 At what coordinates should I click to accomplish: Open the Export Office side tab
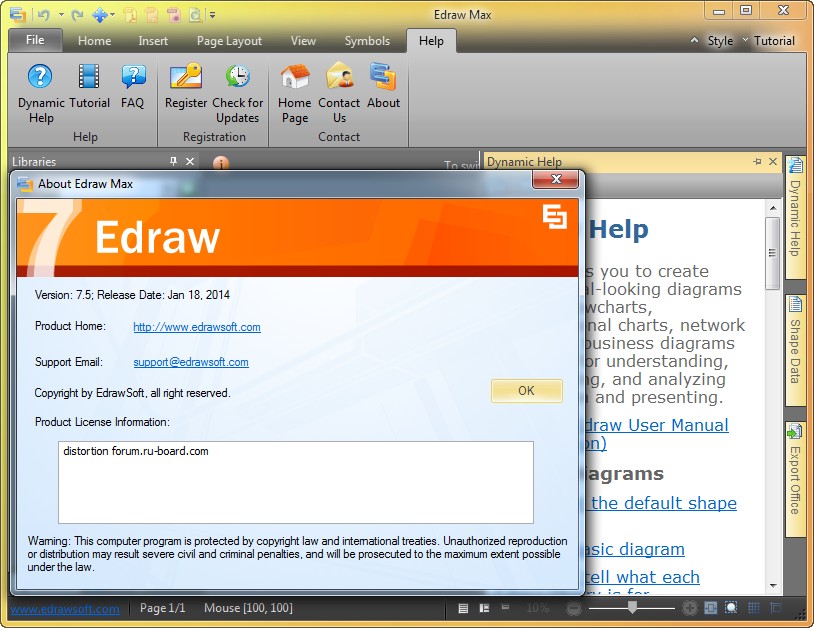pyautogui.click(x=795, y=479)
